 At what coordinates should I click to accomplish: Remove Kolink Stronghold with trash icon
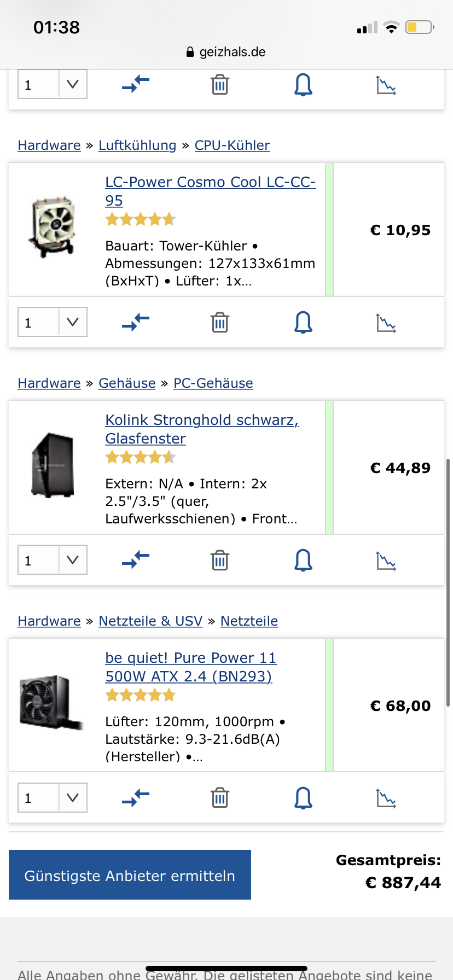point(219,561)
